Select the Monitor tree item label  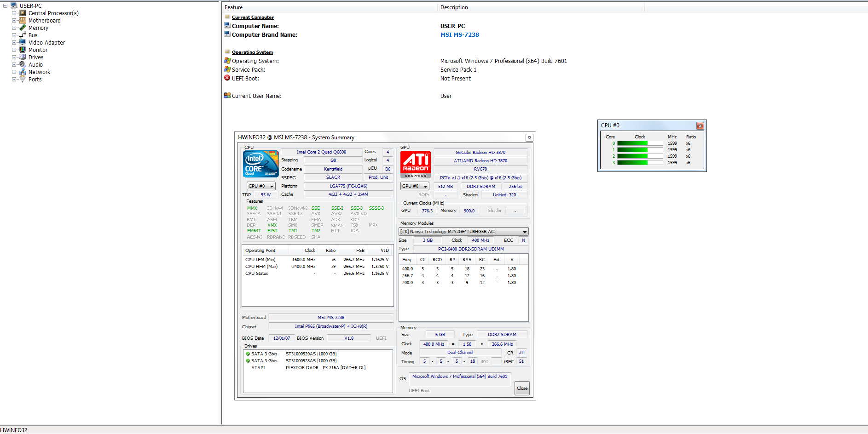pyautogui.click(x=38, y=50)
